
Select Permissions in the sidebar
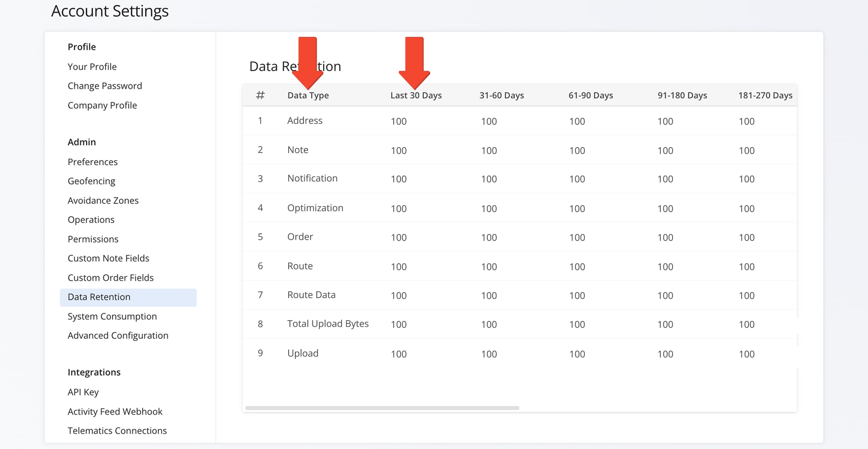pos(93,239)
